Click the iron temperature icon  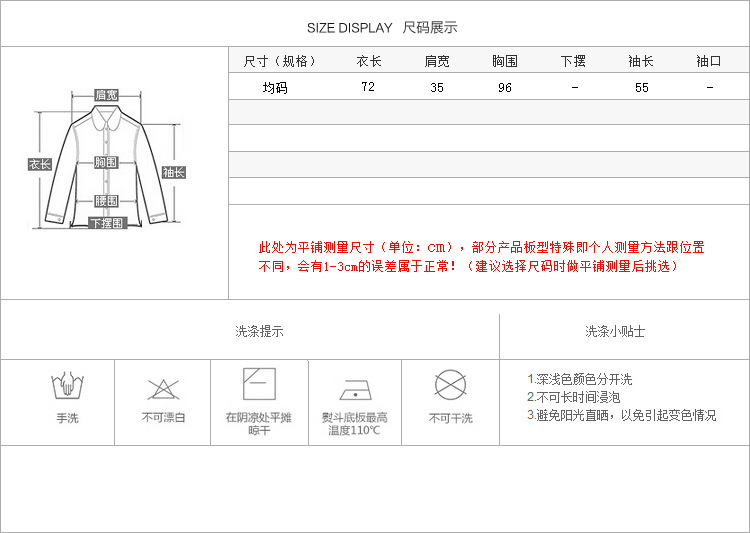click(355, 390)
